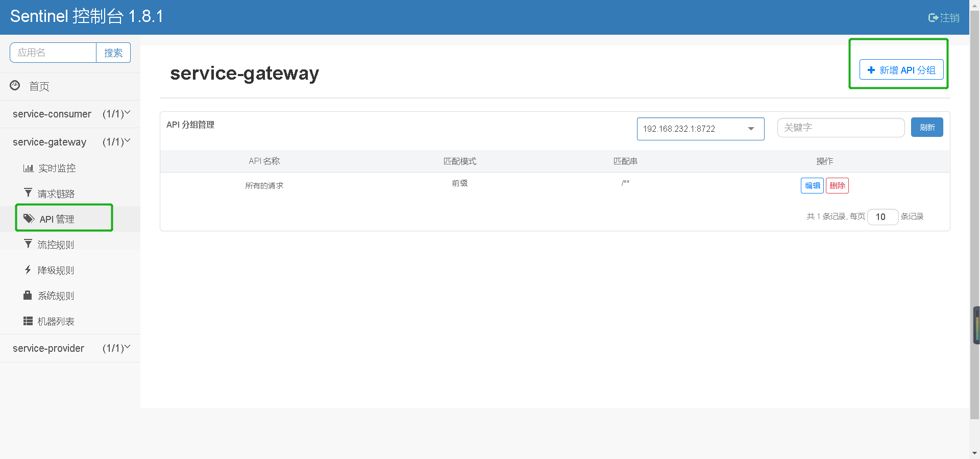
Task: Open 首页 via the dashboard icon
Action: click(15, 85)
